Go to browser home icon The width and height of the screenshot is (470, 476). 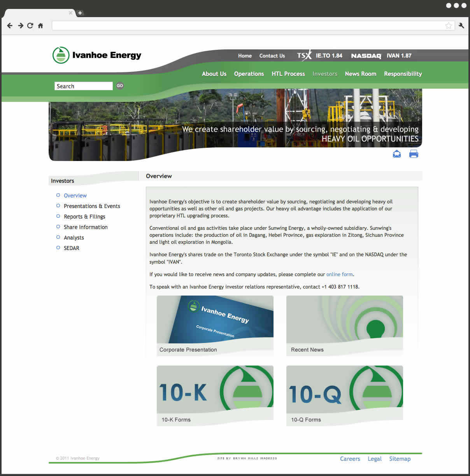tap(40, 26)
